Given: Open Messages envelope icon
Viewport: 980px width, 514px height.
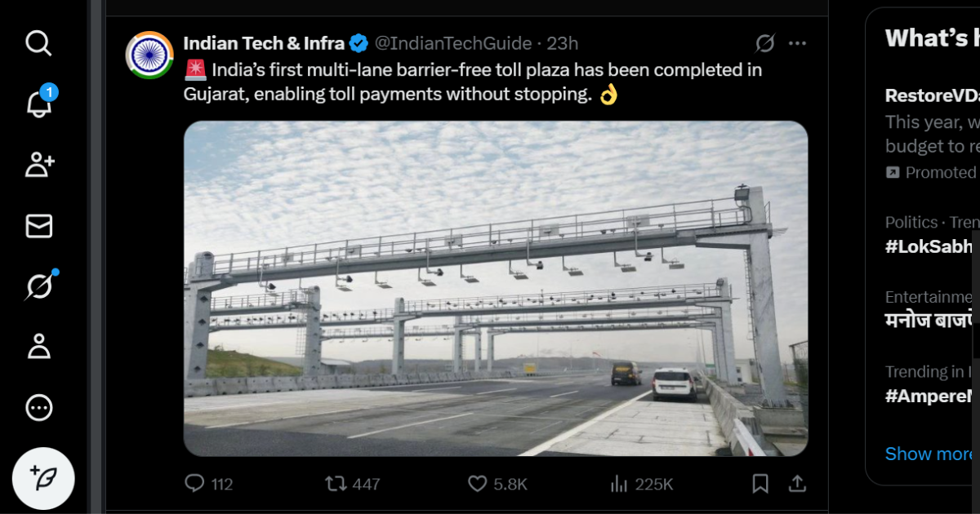Looking at the screenshot, I should (38, 226).
